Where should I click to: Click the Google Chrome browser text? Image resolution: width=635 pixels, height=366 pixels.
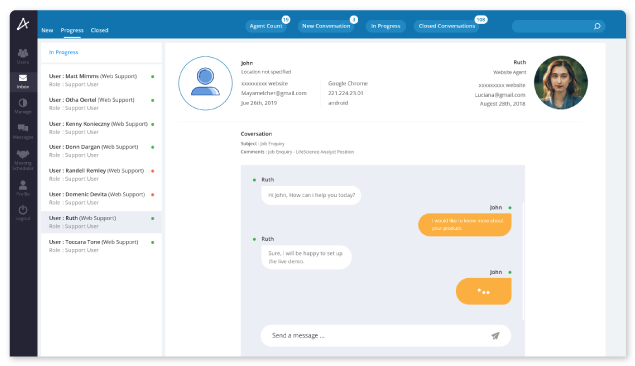point(348,83)
